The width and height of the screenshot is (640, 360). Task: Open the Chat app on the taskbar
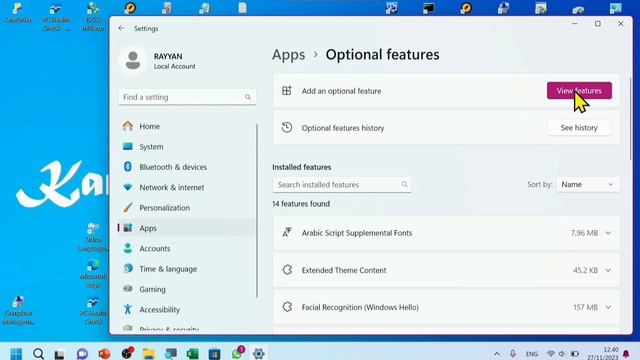(82, 353)
